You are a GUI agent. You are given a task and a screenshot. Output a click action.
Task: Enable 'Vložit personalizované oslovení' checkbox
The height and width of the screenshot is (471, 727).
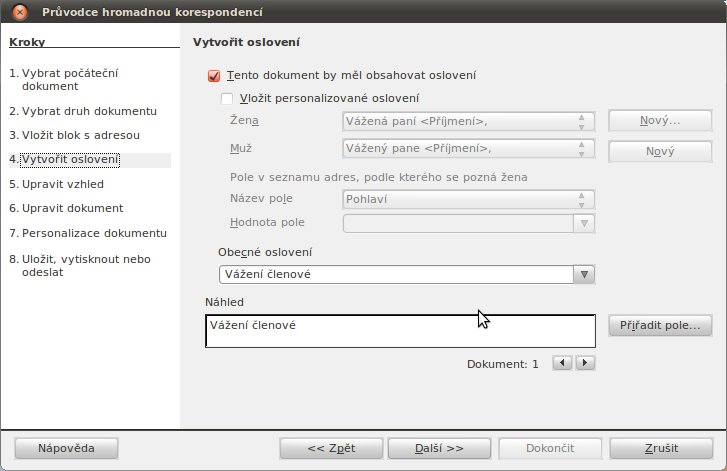[227, 98]
